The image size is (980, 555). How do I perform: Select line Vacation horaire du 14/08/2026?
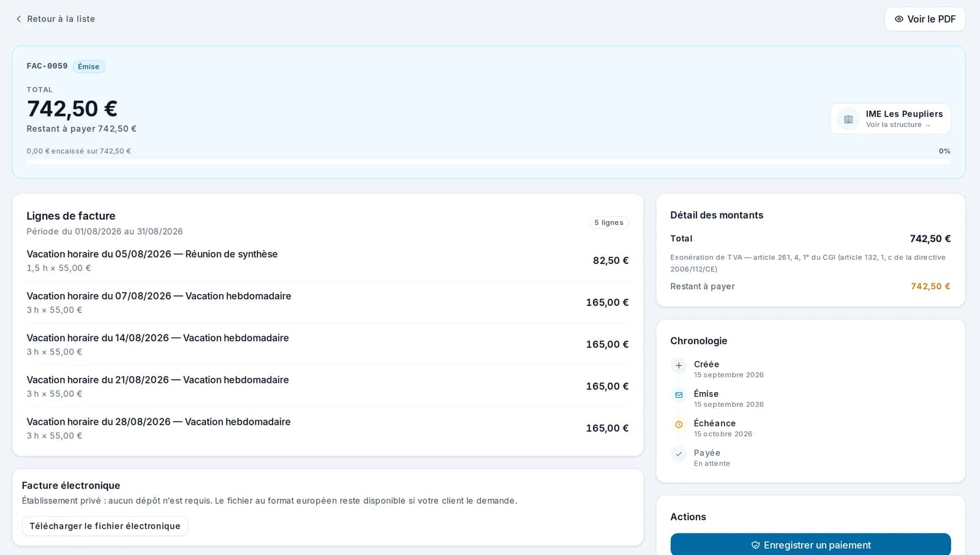click(x=328, y=345)
